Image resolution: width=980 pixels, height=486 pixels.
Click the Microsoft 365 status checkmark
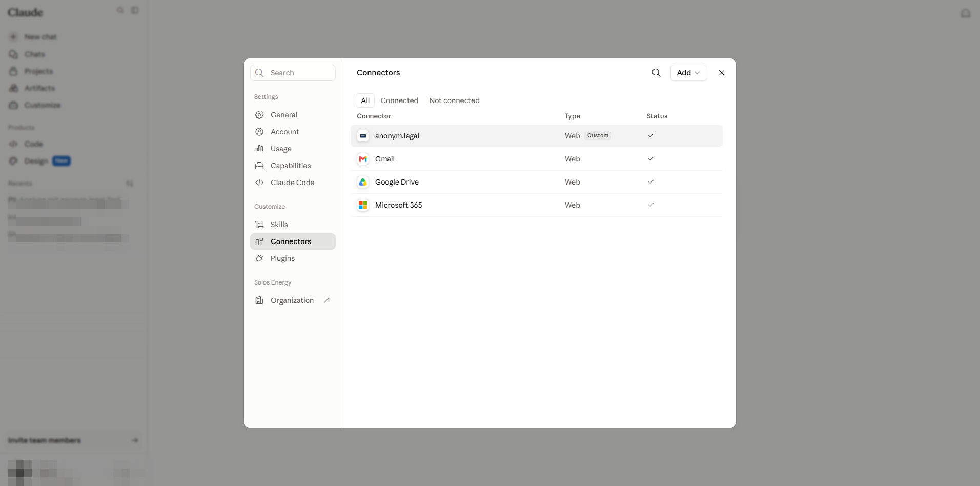(x=651, y=205)
